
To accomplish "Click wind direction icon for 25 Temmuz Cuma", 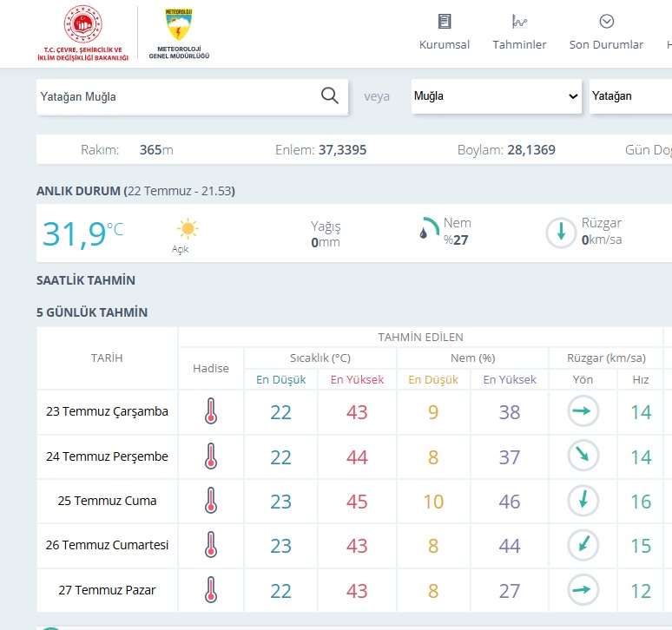I will tap(583, 501).
